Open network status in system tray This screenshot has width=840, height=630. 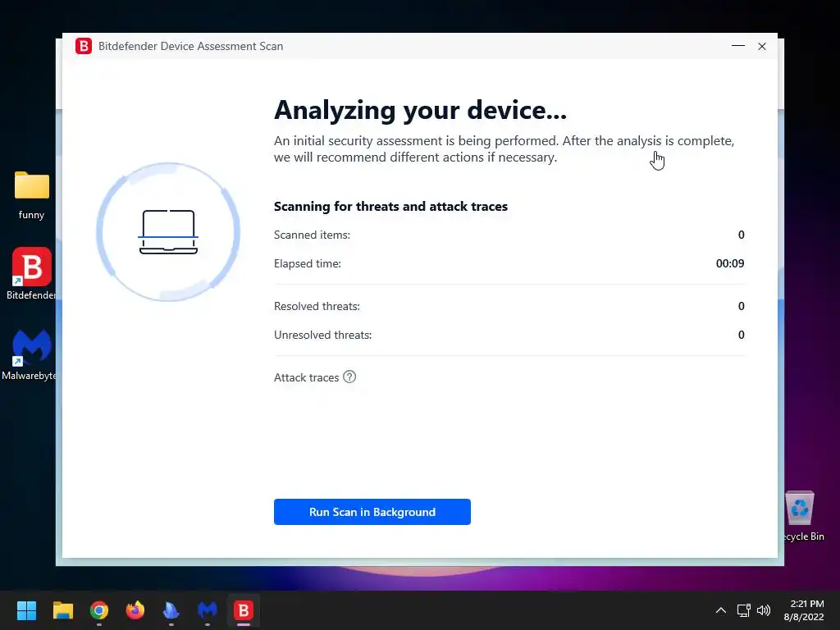[x=743, y=610]
